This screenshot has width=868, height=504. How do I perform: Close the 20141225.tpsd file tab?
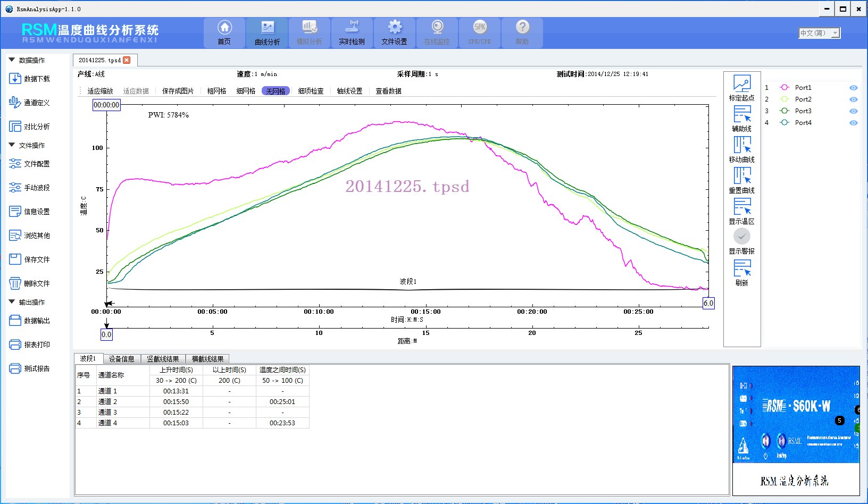(x=127, y=60)
